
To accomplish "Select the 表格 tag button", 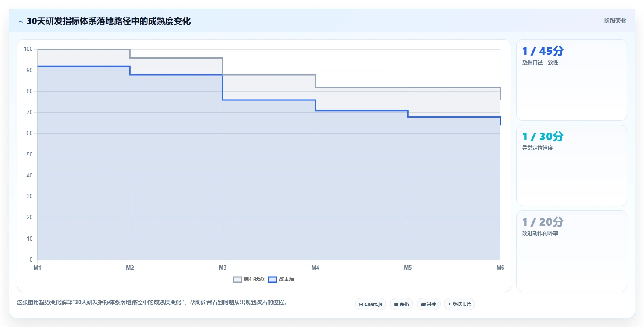I will tap(401, 304).
